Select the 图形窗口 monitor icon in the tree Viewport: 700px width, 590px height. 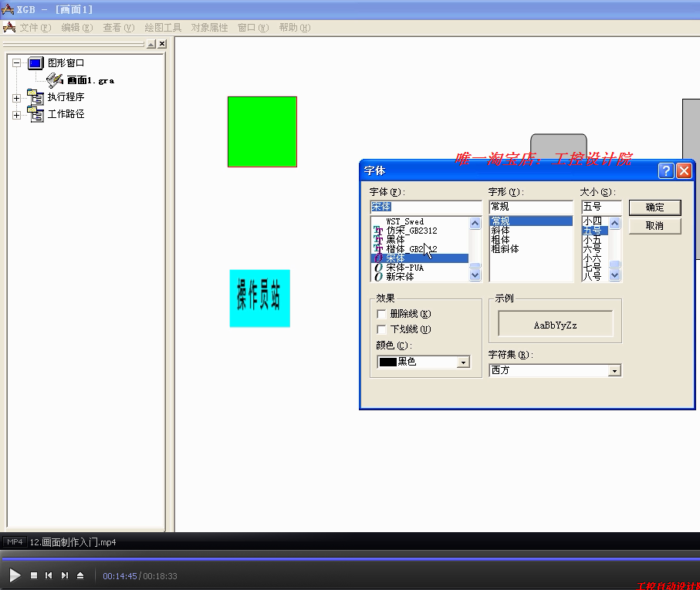(x=36, y=63)
